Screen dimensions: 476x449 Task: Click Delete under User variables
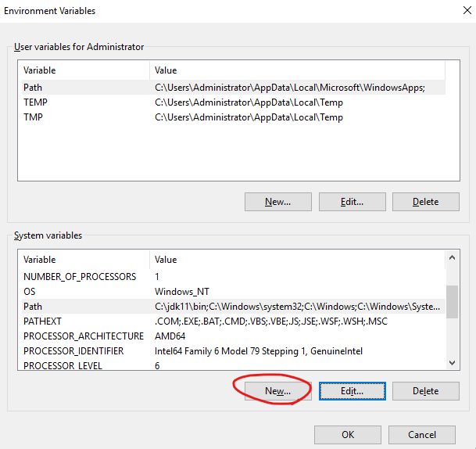click(426, 202)
